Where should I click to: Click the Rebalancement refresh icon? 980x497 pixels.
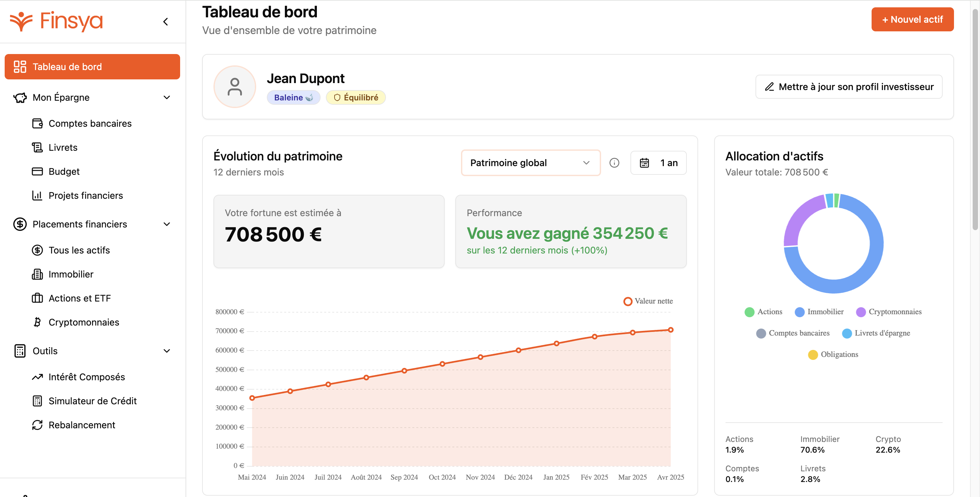click(37, 425)
